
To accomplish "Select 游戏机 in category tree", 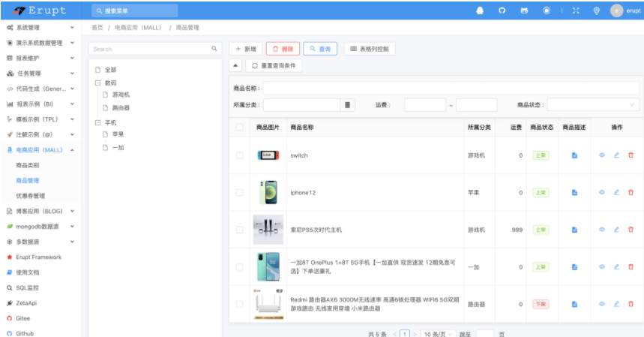I will [x=121, y=95].
